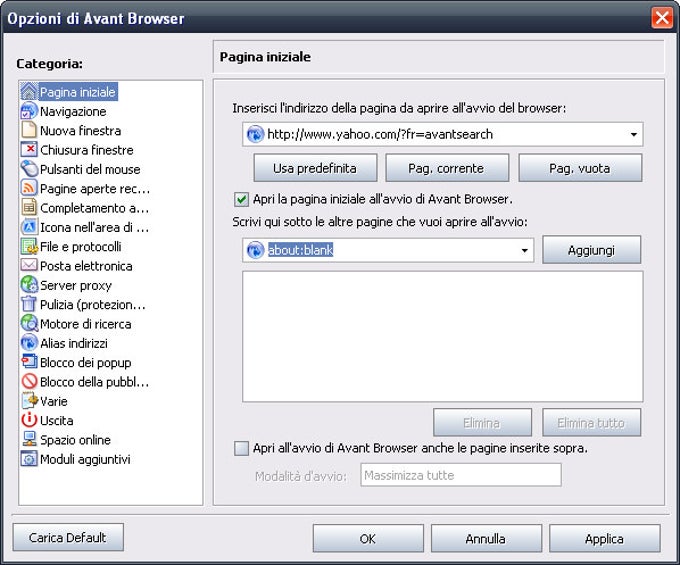Viewport: 680px width, 565px height.
Task: Click the globe icon in the yahoo address field
Action: (x=255, y=134)
